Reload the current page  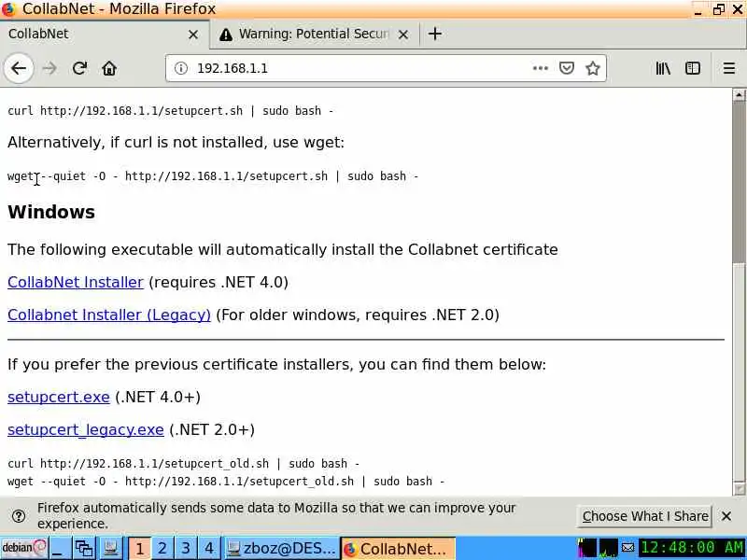(79, 68)
